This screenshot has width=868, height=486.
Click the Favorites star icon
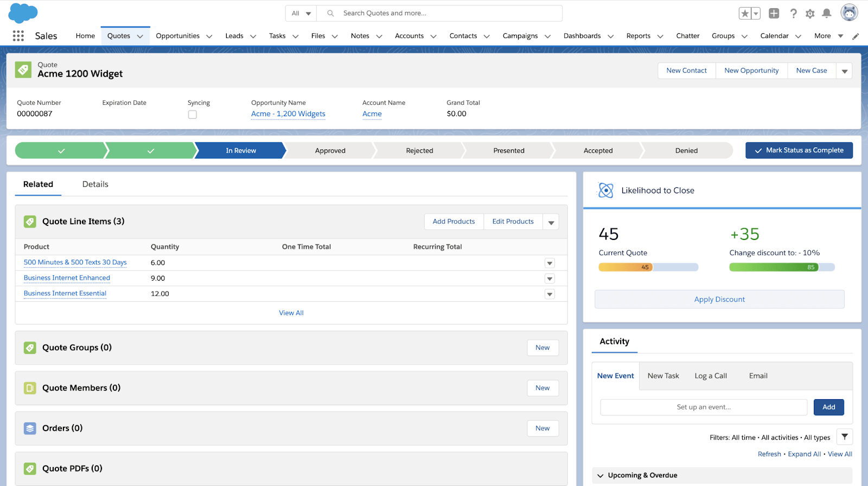click(x=745, y=14)
